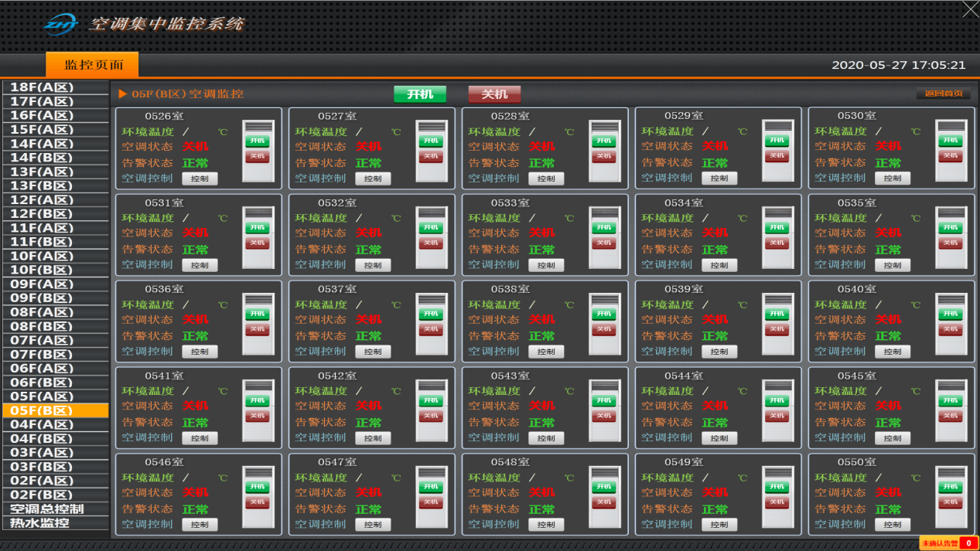Toggle room 0531 on with its 开机 switch
The image size is (980, 551).
(258, 226)
